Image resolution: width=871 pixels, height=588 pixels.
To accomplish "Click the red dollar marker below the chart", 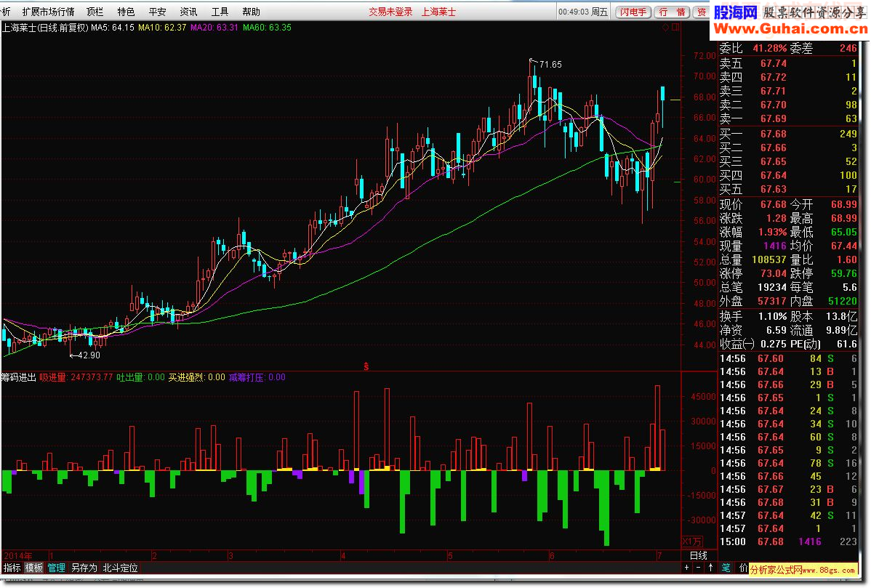I will point(366,365).
